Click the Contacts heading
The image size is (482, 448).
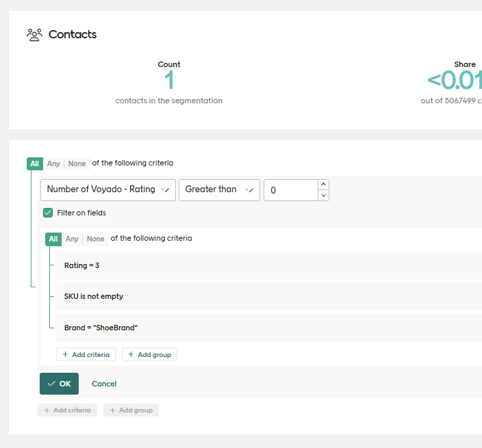pos(73,34)
